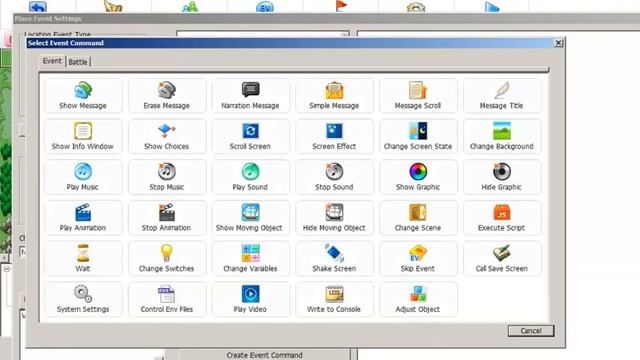The width and height of the screenshot is (640, 360).
Task: Pick the Control Env Files command
Action: [x=167, y=300]
